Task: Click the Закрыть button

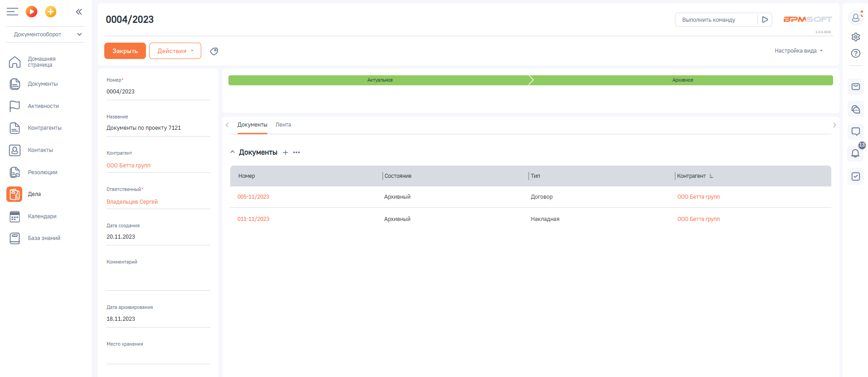Action: [x=125, y=51]
